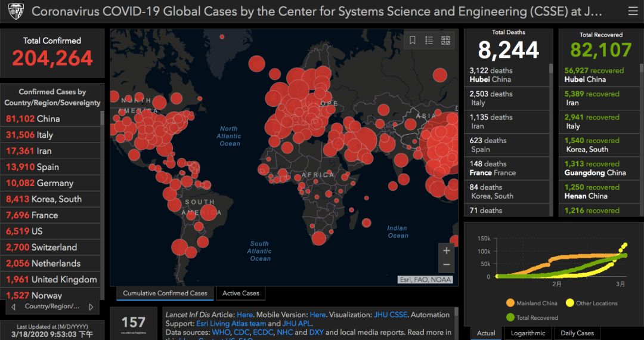The height and width of the screenshot is (340, 644).
Task: Toggle Mainland China series in chart legend
Action: tap(531, 303)
